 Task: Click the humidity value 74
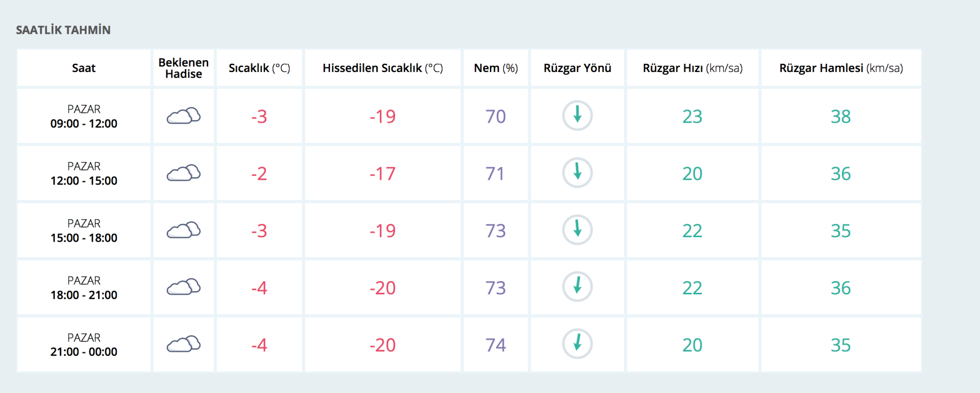click(x=496, y=345)
